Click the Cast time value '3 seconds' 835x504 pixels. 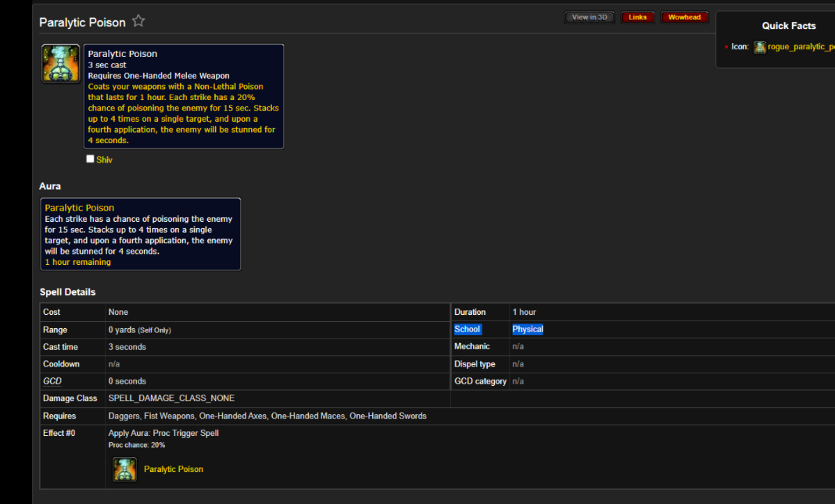[x=127, y=347]
